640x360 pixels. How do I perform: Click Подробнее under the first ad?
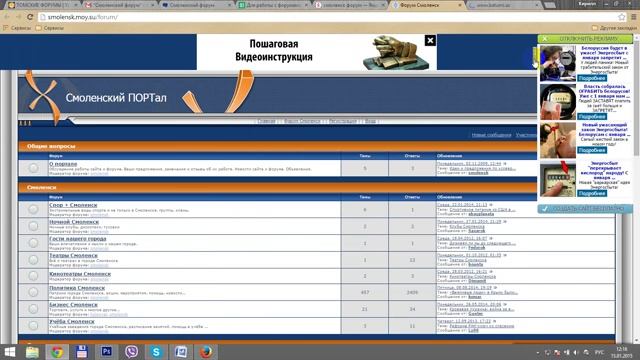click(x=592, y=78)
